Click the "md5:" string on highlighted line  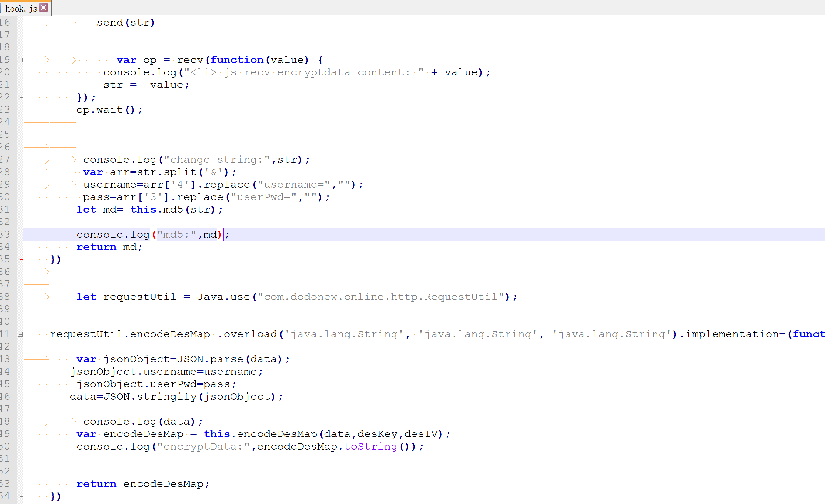click(176, 235)
